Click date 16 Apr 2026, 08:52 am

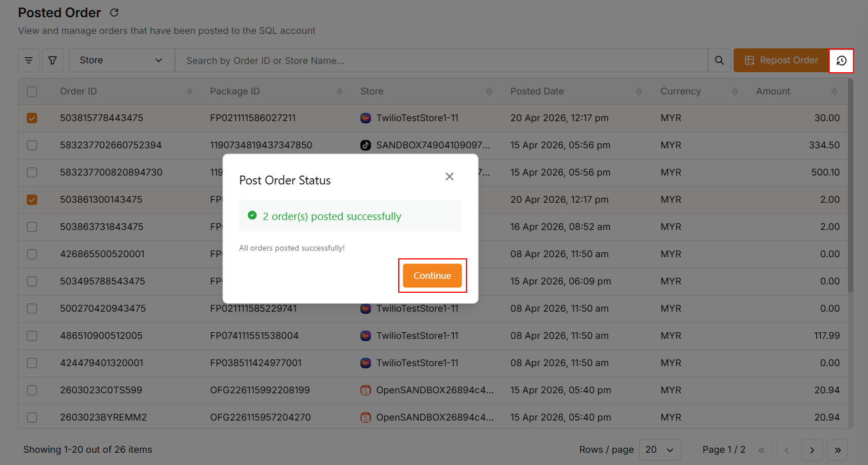pos(560,227)
